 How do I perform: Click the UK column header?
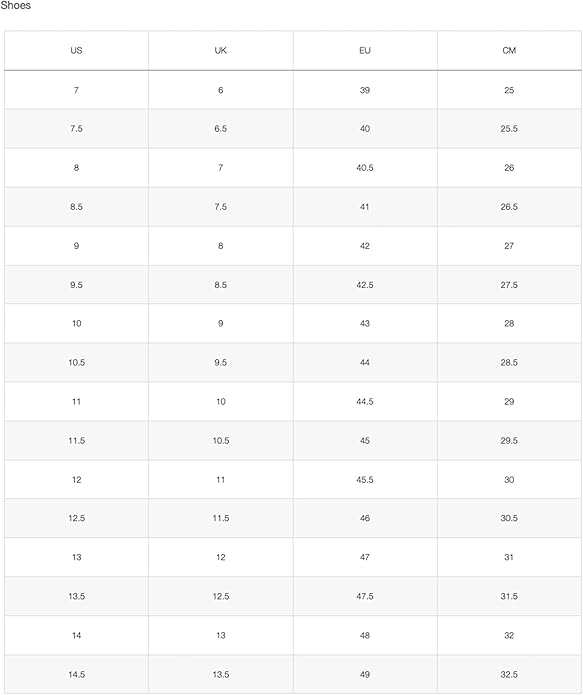point(220,51)
